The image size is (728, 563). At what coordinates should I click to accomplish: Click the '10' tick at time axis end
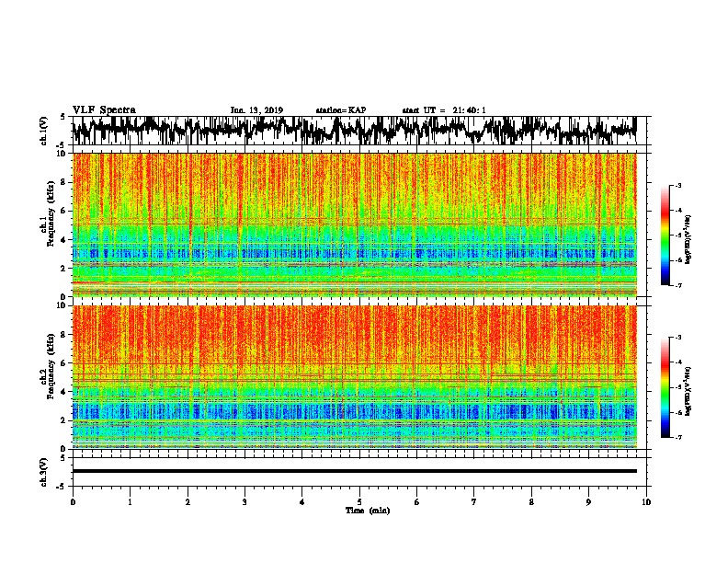point(646,502)
